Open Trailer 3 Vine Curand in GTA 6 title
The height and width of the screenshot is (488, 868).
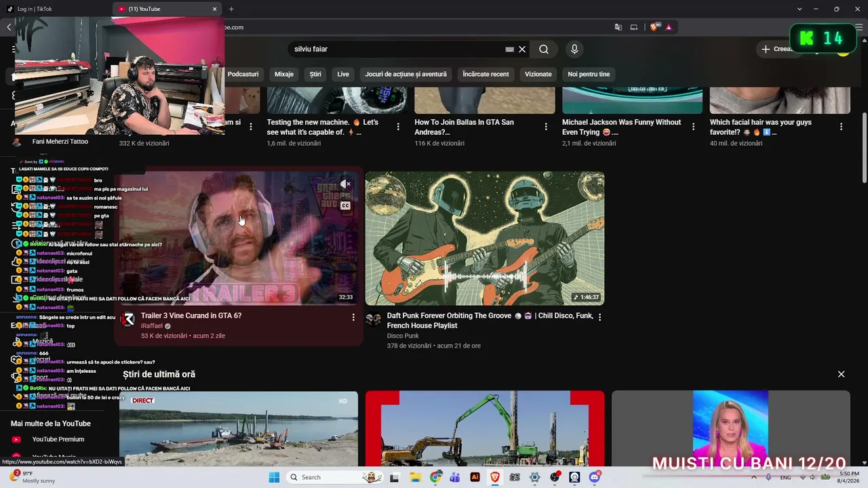(x=191, y=316)
